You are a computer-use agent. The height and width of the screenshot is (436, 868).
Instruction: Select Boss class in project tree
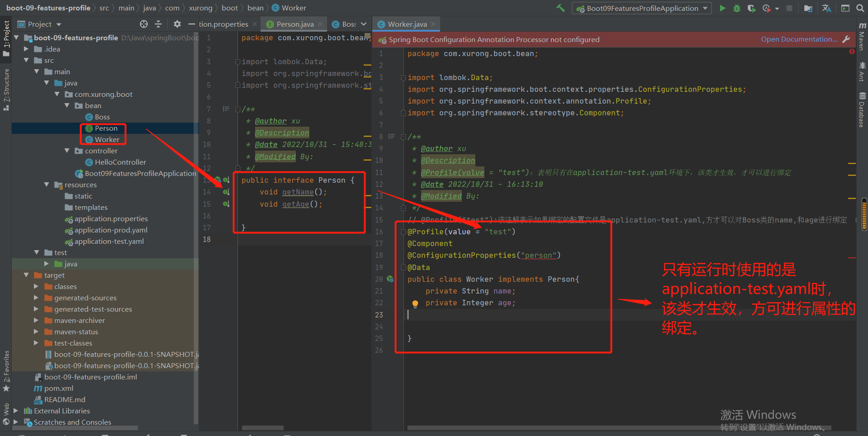point(102,117)
